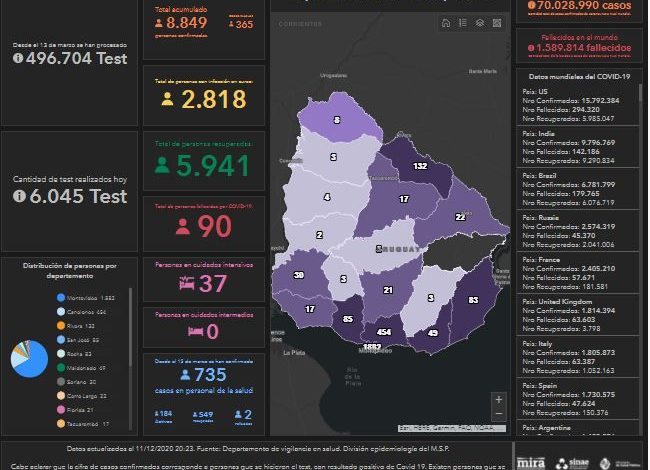Click the map Home default extent icon
Viewport: 650px width, 470px height.
click(446, 22)
